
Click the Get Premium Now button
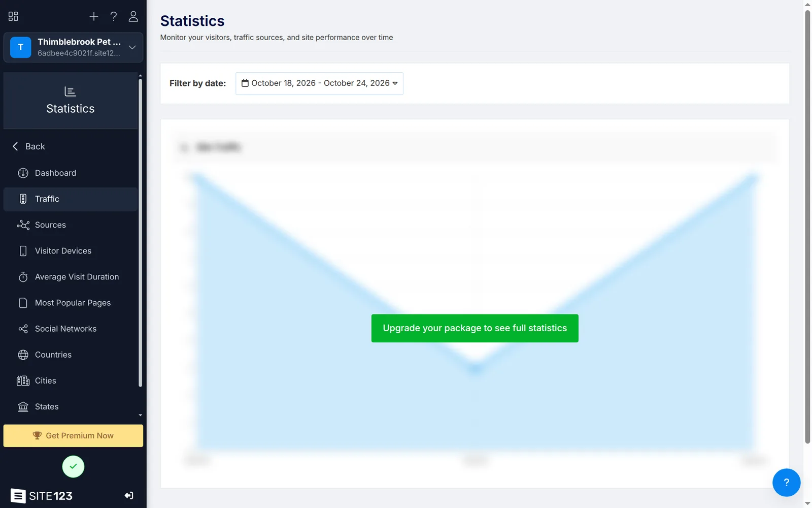pyautogui.click(x=73, y=436)
